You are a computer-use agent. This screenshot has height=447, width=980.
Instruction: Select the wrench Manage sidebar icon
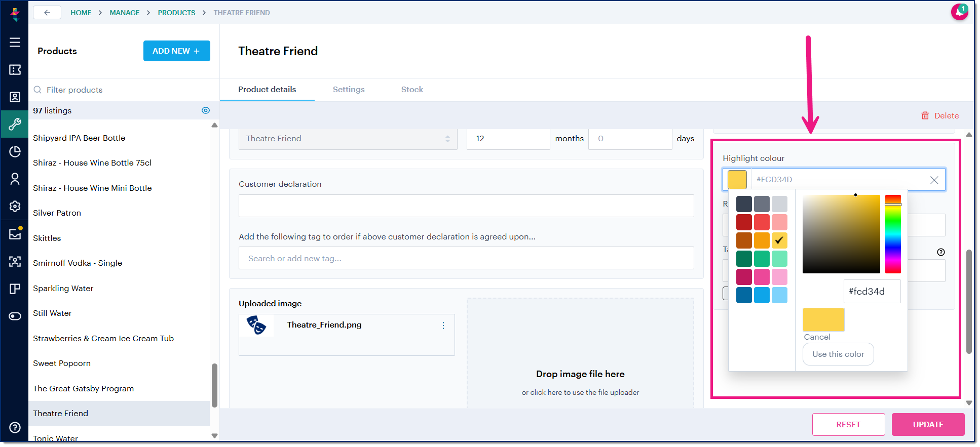click(15, 124)
